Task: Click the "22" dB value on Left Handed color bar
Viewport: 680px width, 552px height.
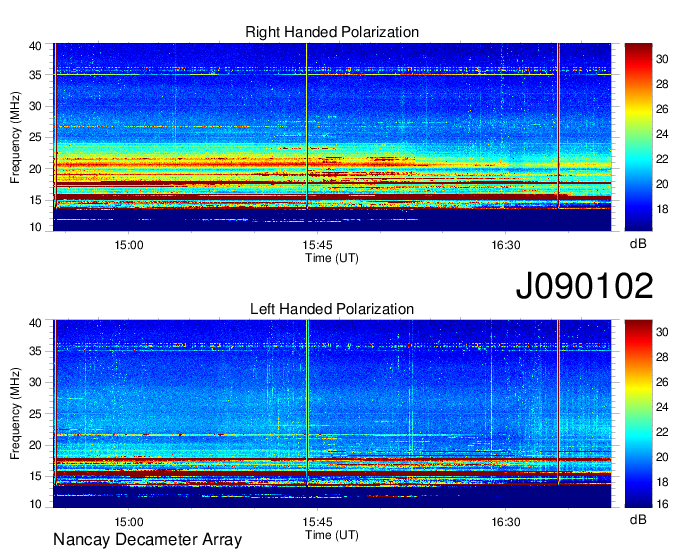Action: pyautogui.click(x=662, y=432)
